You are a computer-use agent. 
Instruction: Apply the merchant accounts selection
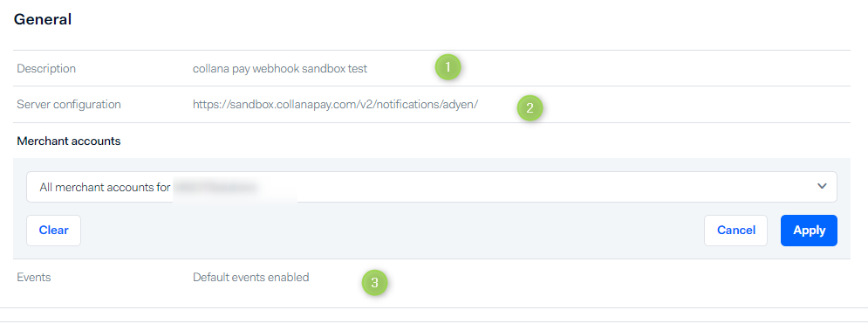(809, 231)
